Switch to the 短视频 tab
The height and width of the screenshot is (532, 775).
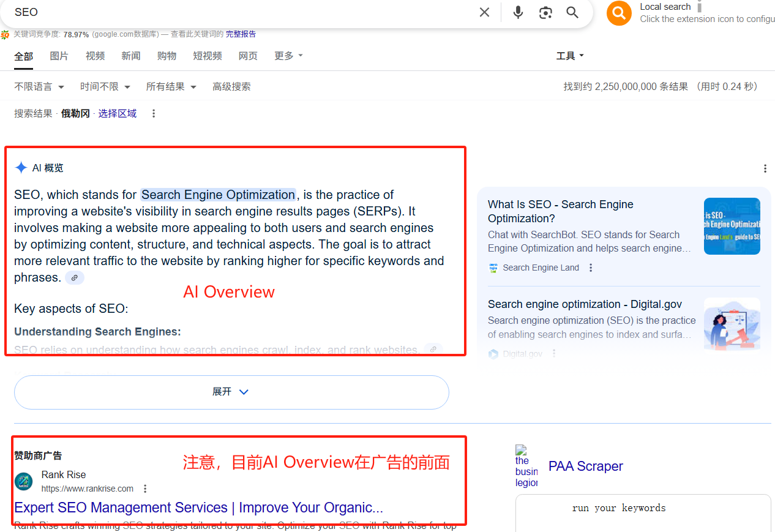pyautogui.click(x=208, y=56)
